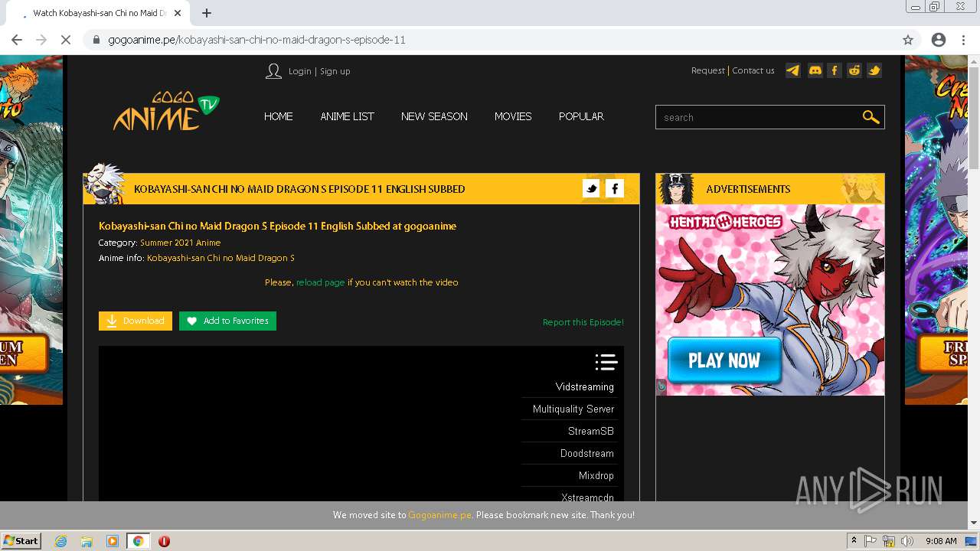The width and height of the screenshot is (980, 551).
Task: Open the Discord social icon
Action: coord(815,70)
